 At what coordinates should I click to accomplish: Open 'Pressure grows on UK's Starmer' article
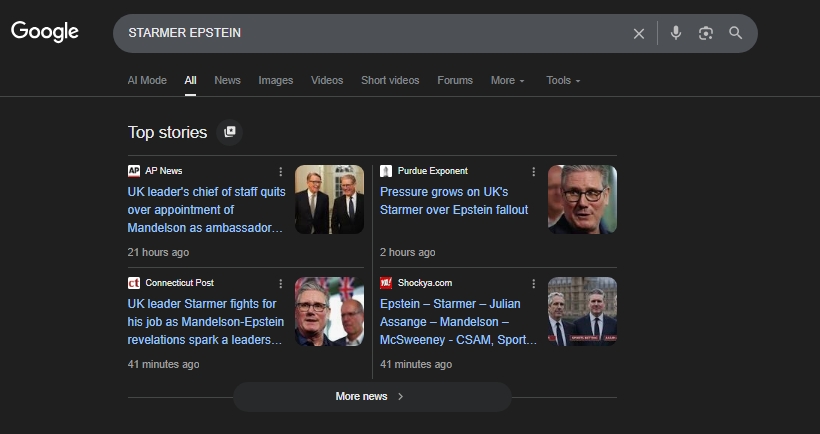(454, 200)
